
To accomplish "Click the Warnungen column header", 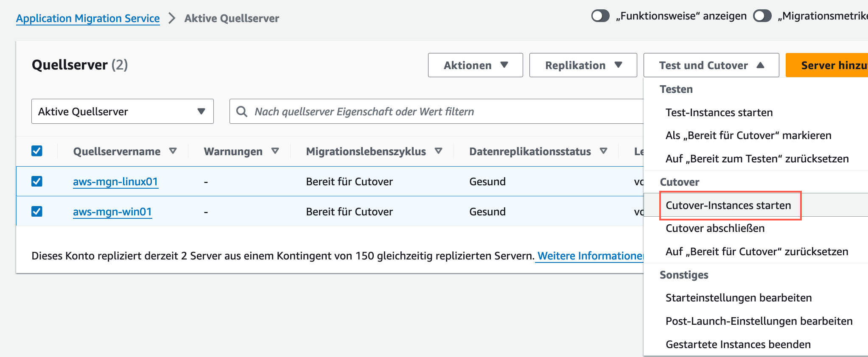I will click(233, 151).
